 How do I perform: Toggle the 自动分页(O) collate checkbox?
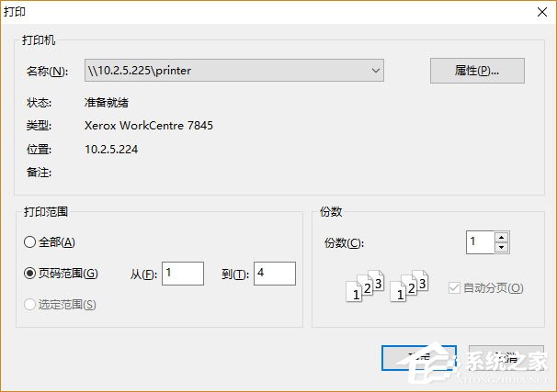(454, 287)
